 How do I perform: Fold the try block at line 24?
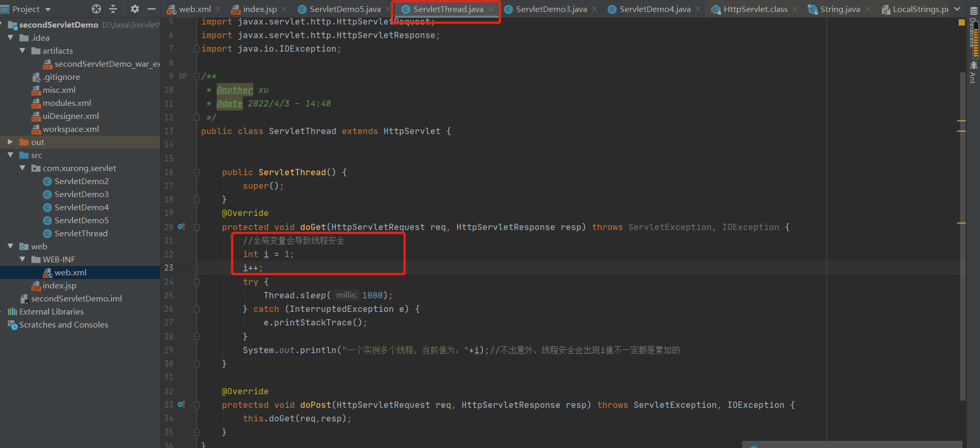(197, 282)
